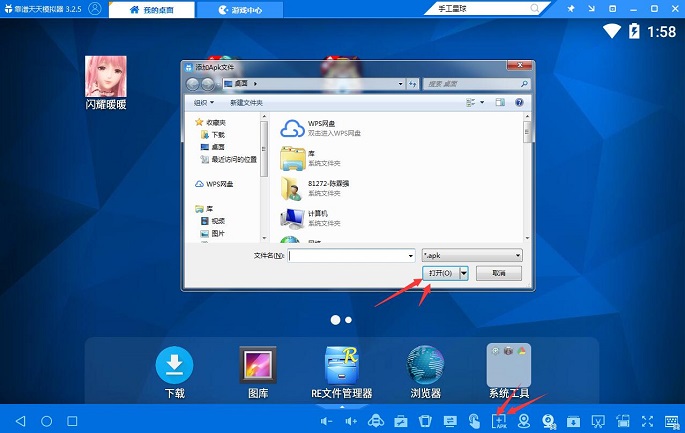Click the Android back navigation triangle
685x433 pixels.
tap(20, 421)
